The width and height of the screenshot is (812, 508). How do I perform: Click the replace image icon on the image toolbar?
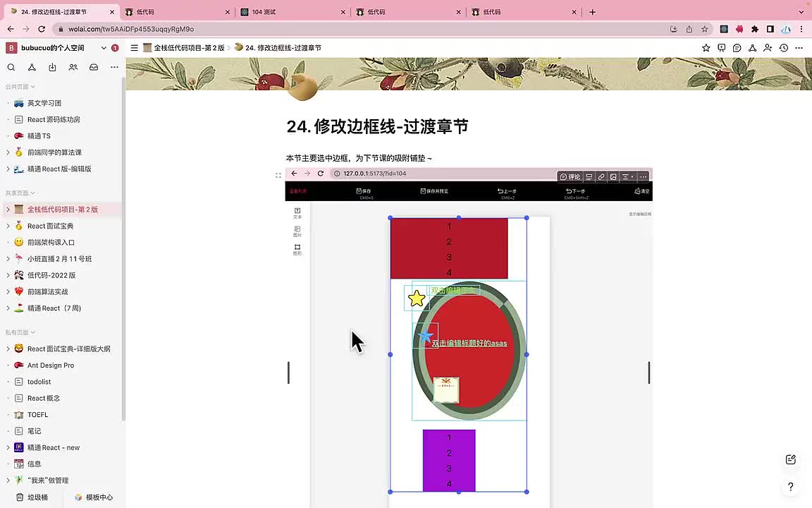(x=613, y=177)
